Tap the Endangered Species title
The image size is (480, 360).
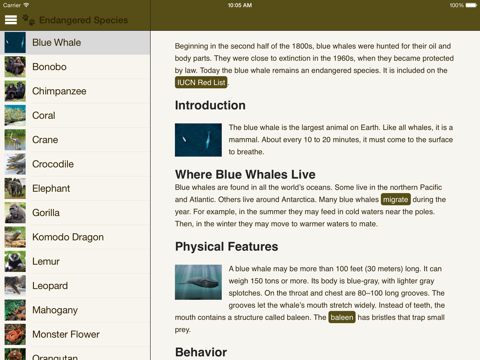[x=83, y=20]
